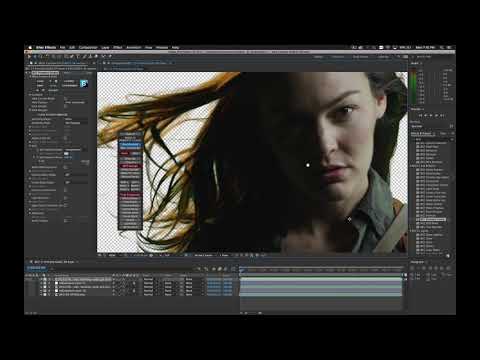This screenshot has width=480, height=360.
Task: Select the Pen tool
Action: pyautogui.click(x=72, y=57)
